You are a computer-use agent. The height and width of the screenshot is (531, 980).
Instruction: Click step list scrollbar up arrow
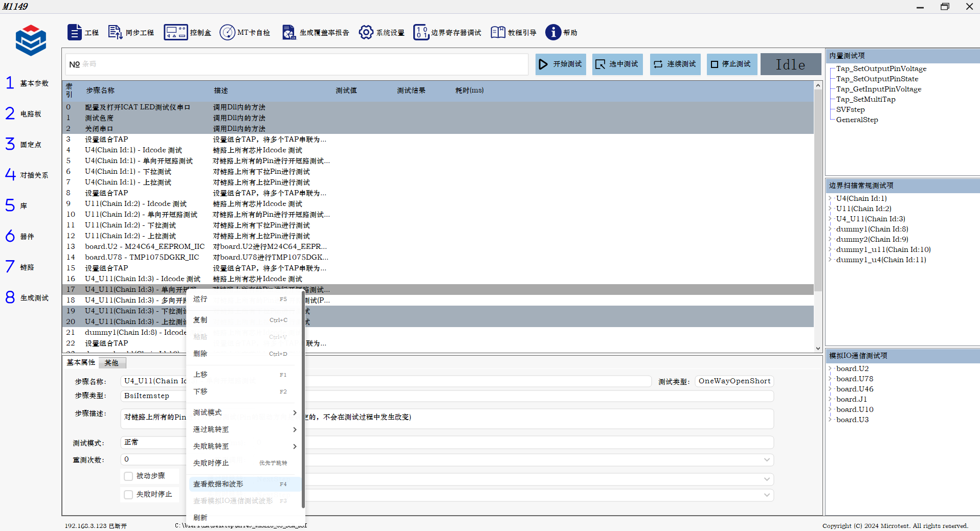[818, 85]
